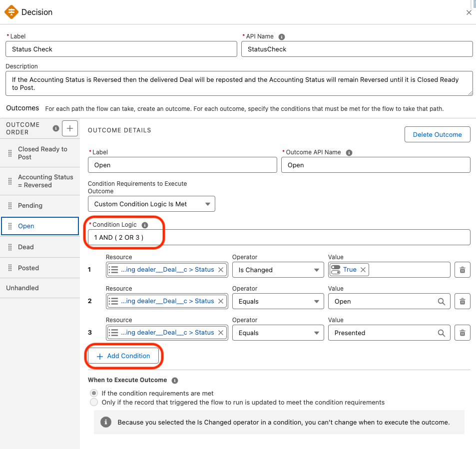Click the API Name field 'StatusCheck'
The height and width of the screenshot is (449, 476).
click(x=357, y=49)
